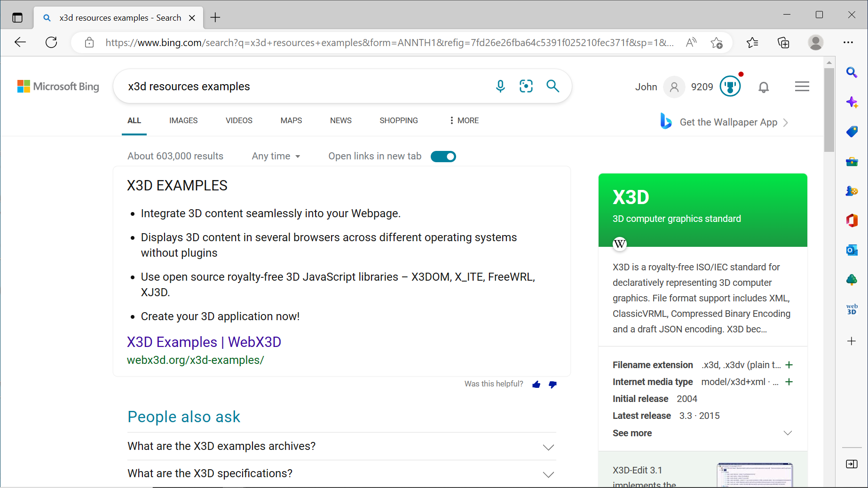868x488 pixels.
Task: View site information lock icon
Action: (89, 43)
